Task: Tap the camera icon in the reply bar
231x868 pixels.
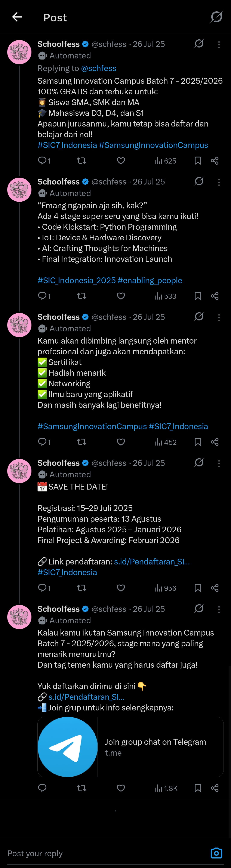Action: 216,853
